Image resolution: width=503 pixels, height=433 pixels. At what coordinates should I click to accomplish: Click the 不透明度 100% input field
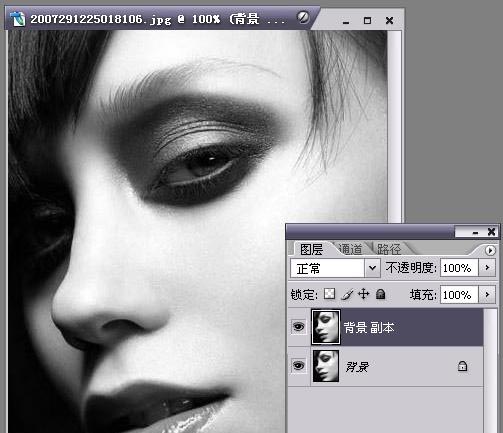point(459,268)
